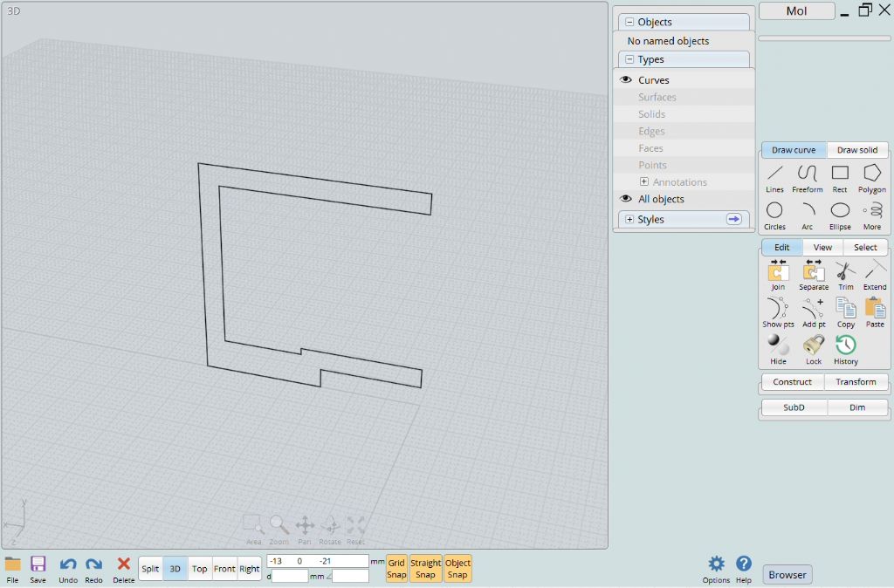Open the Construct tab
Image resolution: width=894 pixels, height=588 pixels.
pyautogui.click(x=792, y=382)
